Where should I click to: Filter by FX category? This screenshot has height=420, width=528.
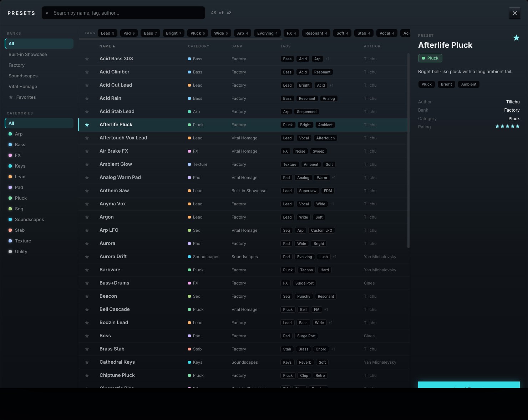pyautogui.click(x=39, y=155)
